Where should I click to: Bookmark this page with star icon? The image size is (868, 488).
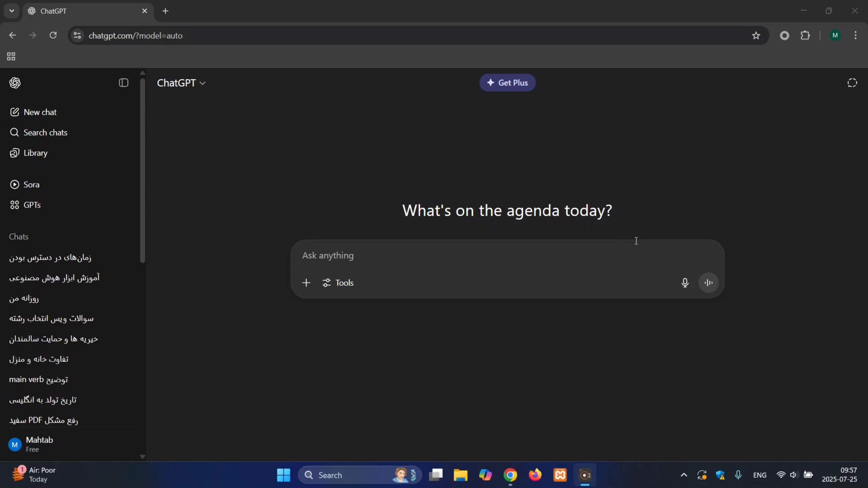pos(756,36)
